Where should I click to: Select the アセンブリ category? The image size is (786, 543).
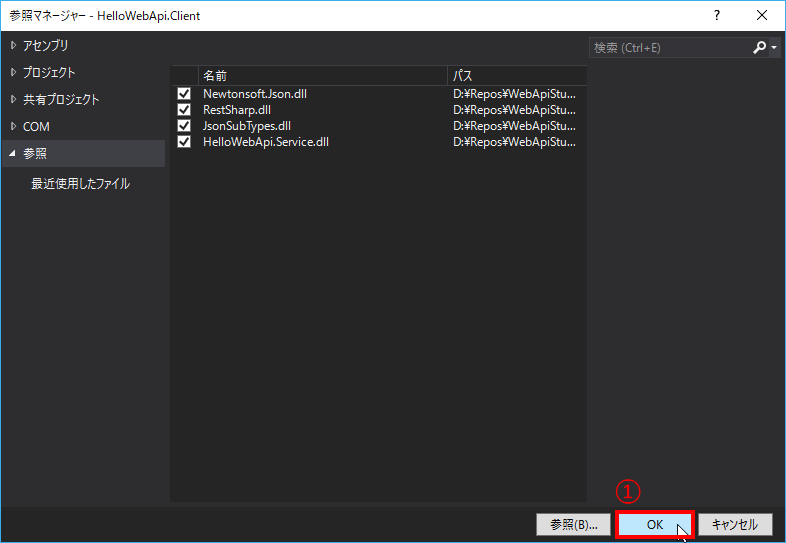46,45
